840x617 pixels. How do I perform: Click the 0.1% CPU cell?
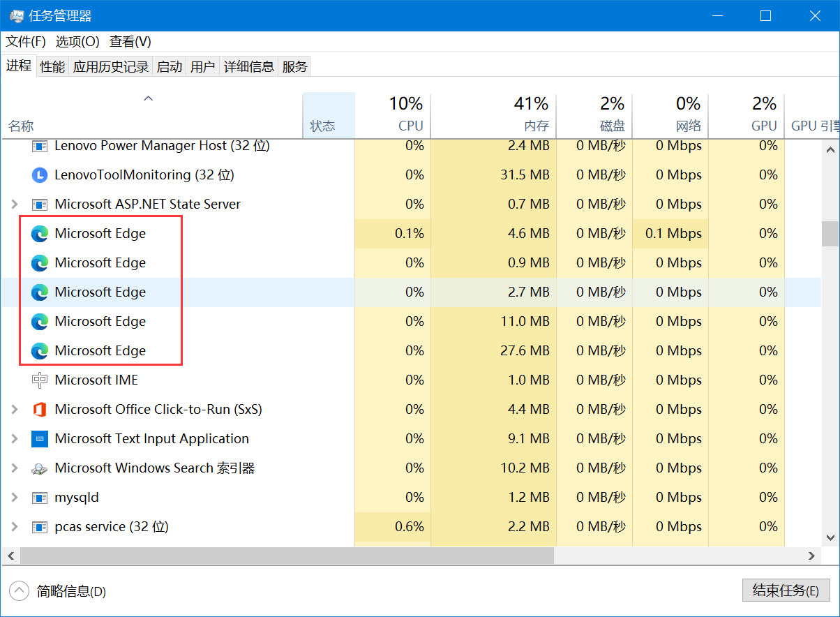click(x=393, y=234)
